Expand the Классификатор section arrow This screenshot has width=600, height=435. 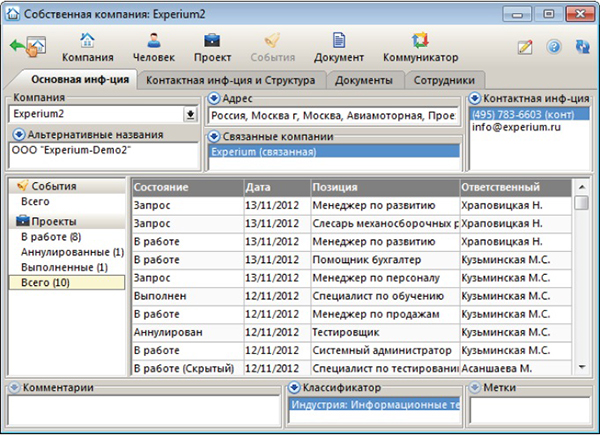click(294, 388)
